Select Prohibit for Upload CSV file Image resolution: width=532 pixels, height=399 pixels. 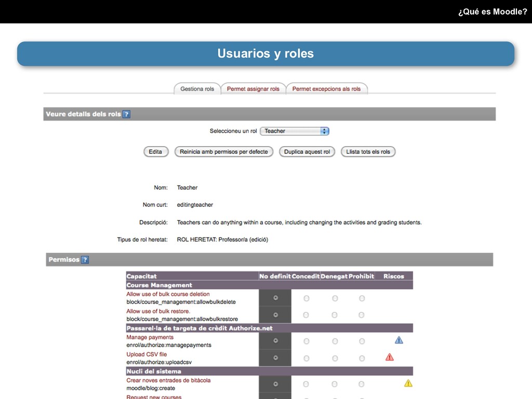[x=362, y=358]
